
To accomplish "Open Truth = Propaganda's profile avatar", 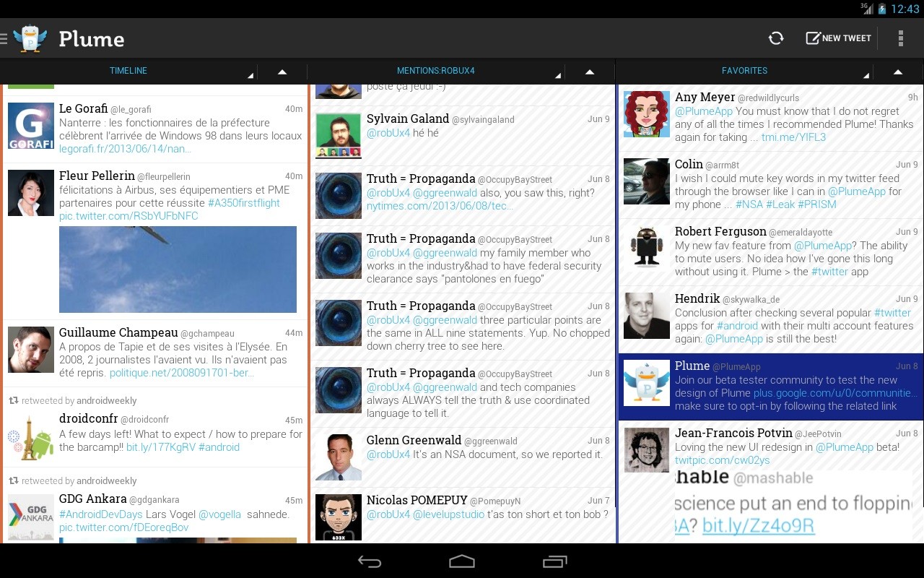I will 338,195.
